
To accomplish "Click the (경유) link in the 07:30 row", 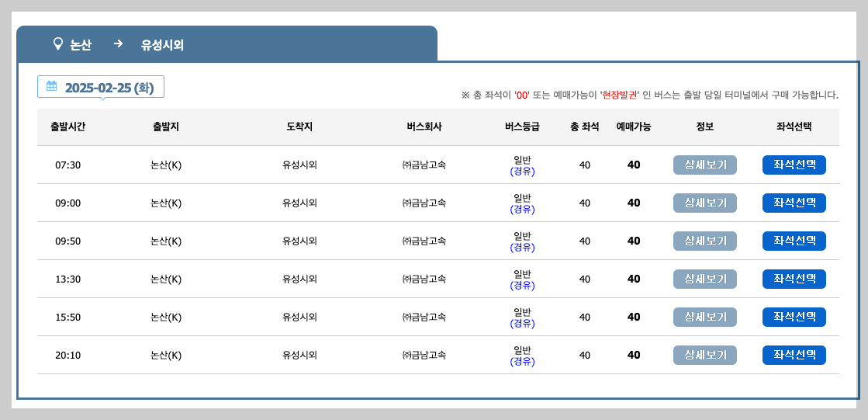I will (522, 172).
